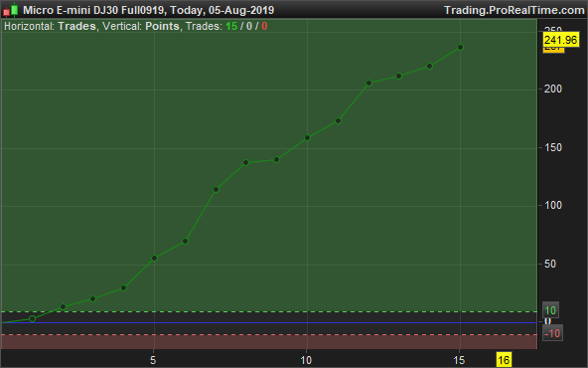Click the date text 05-Aug-2019
The width and height of the screenshot is (588, 368).
[241, 10]
